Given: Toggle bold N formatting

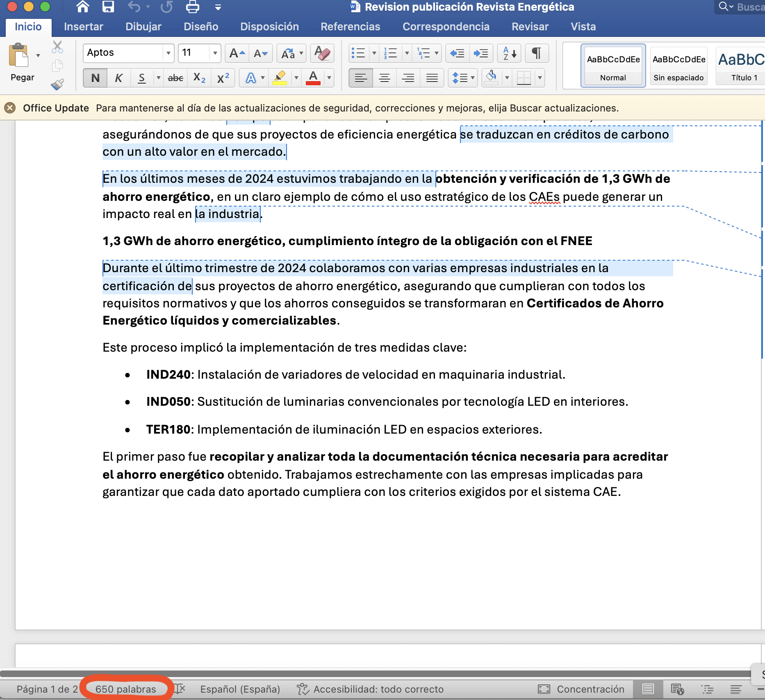Looking at the screenshot, I should [95, 78].
